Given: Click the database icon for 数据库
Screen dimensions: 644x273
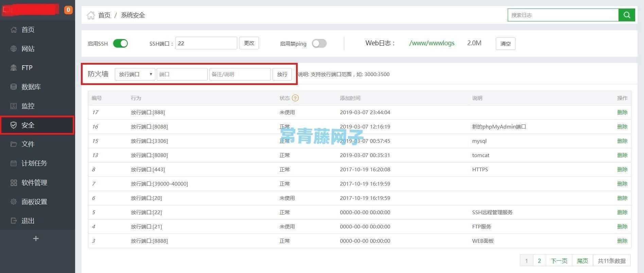Looking at the screenshot, I should (14, 87).
